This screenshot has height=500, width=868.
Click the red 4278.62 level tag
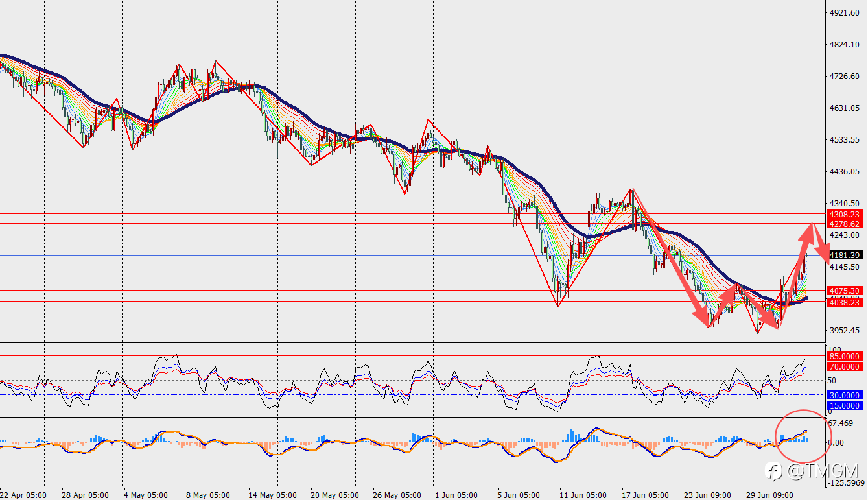click(845, 224)
